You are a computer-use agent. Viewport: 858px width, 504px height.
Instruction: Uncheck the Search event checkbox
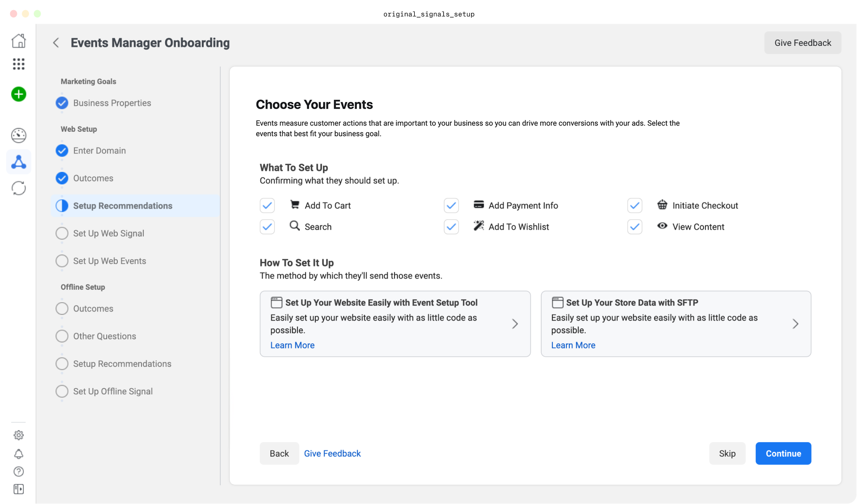coord(267,227)
